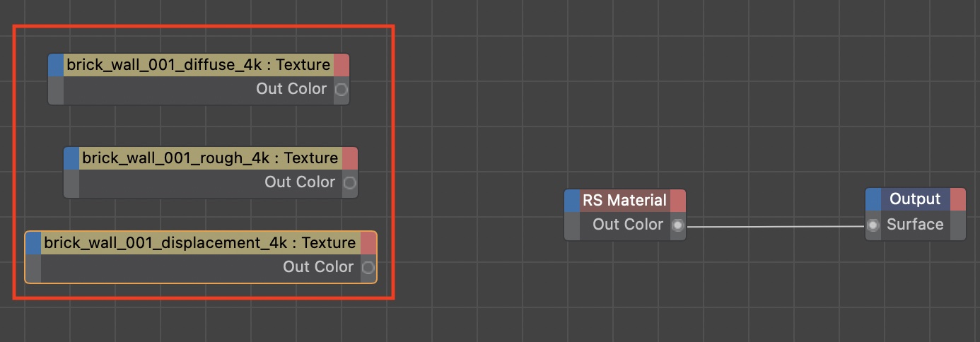Click the red output square on the displacement node
This screenshot has width=980, height=342.
368,243
